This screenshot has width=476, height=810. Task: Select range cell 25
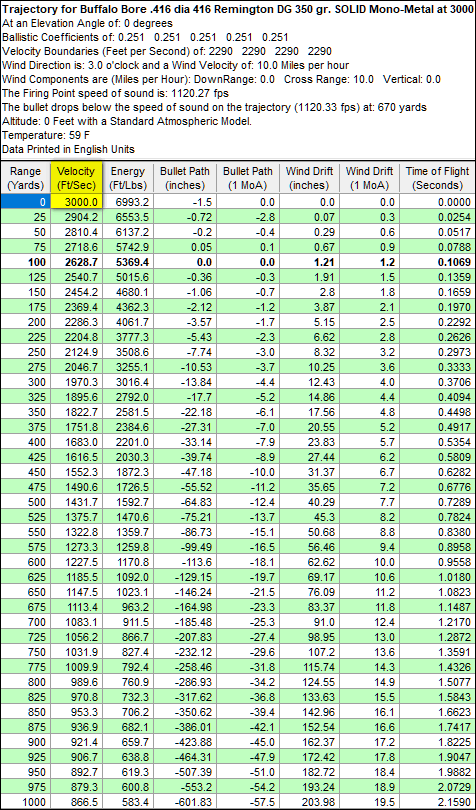25,218
